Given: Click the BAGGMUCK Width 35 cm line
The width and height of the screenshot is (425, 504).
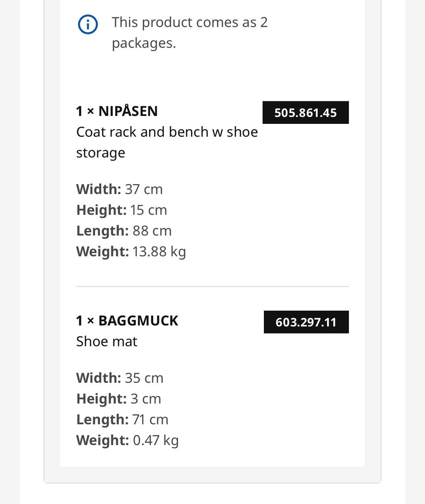Looking at the screenshot, I should coord(120,378).
